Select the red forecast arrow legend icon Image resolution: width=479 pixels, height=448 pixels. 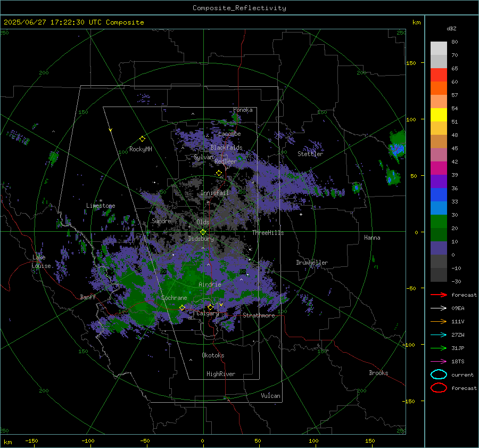[439, 295]
